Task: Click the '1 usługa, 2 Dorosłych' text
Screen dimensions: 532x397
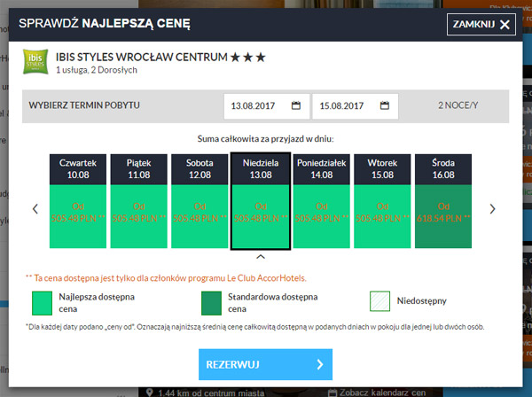Action: pyautogui.click(x=97, y=70)
